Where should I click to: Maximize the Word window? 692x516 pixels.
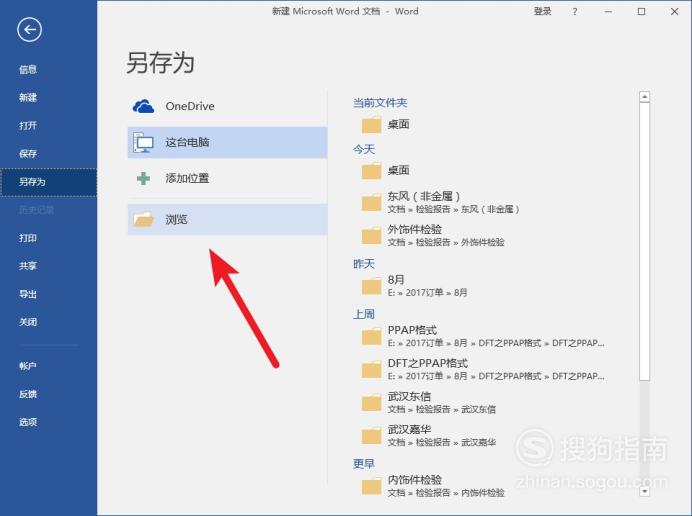pos(641,12)
